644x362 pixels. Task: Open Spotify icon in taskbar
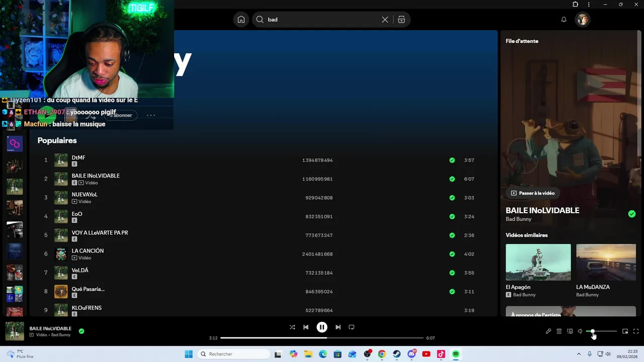(x=456, y=354)
